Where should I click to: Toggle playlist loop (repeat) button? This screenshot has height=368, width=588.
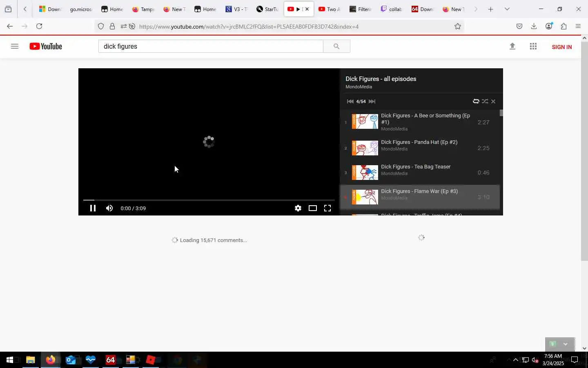[x=476, y=101]
